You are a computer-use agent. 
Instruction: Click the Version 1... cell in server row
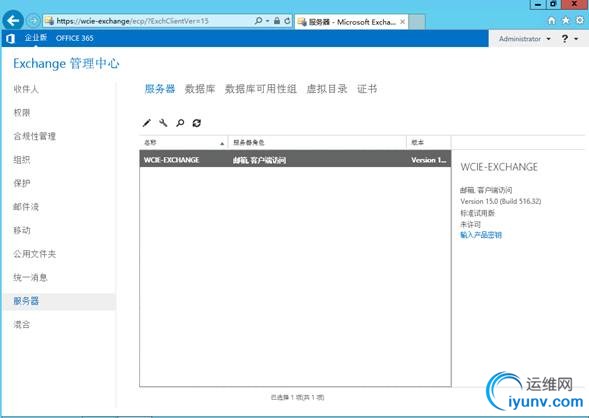click(x=429, y=160)
